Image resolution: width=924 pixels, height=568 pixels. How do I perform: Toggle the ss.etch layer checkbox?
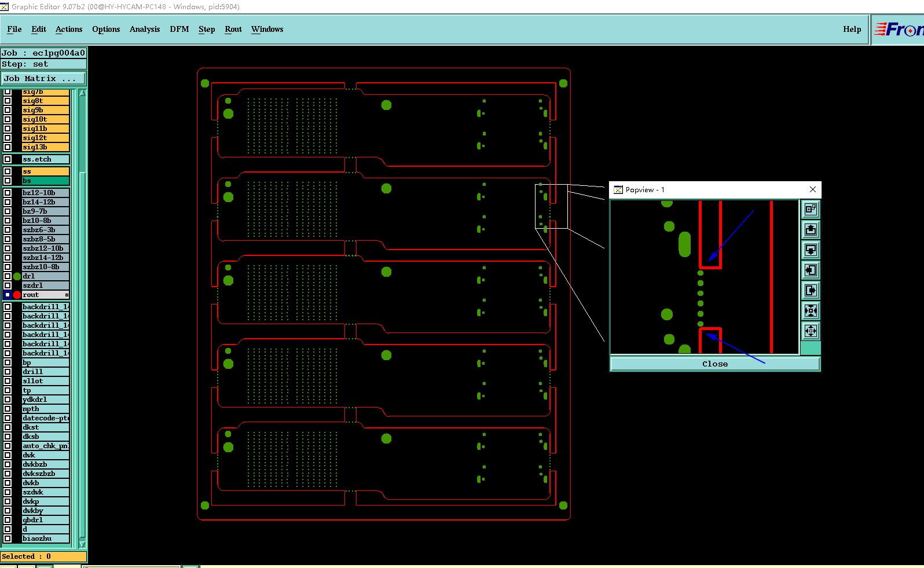(x=8, y=159)
